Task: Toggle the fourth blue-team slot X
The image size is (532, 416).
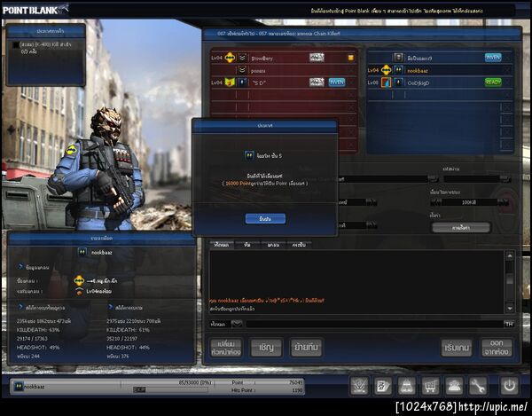Action: (x=507, y=95)
